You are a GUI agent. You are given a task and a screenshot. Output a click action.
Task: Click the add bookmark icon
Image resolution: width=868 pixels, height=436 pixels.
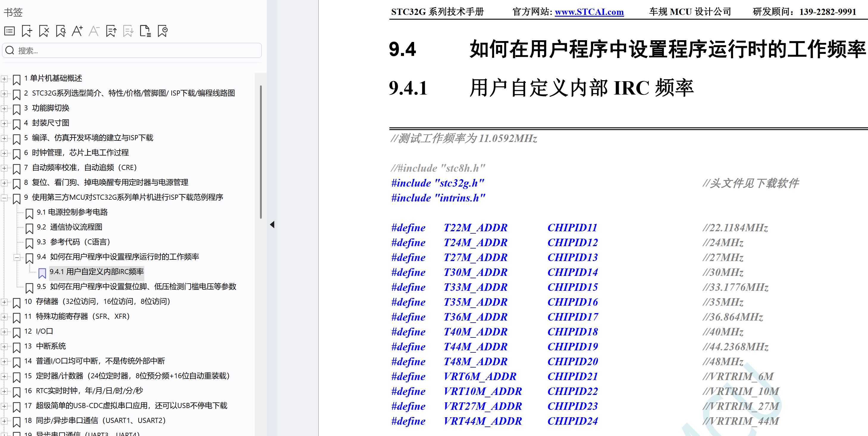click(x=26, y=31)
